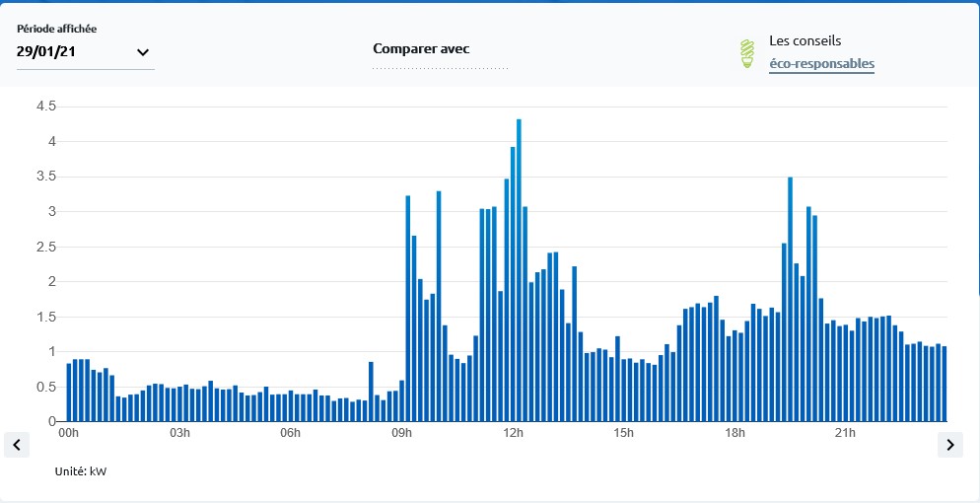Viewport: 980px width, 503px height.
Task: Click the last bar of the chart
Action: click(x=945, y=384)
